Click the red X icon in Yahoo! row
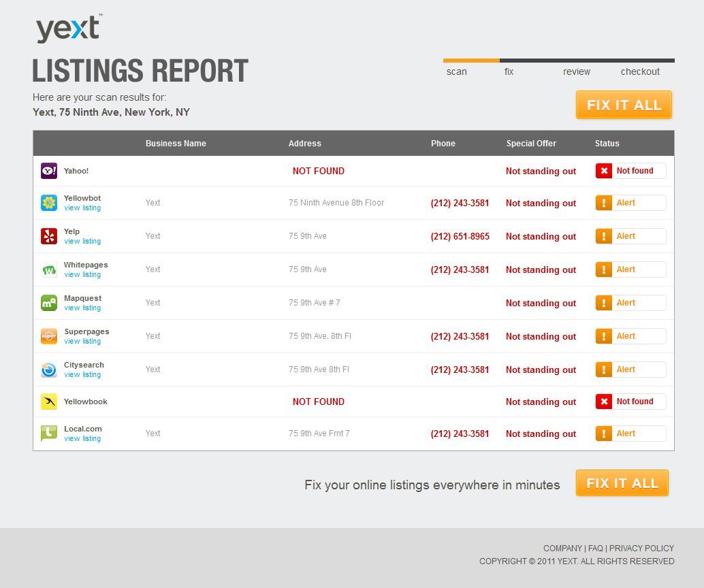This screenshot has height=588, width=704. [604, 171]
